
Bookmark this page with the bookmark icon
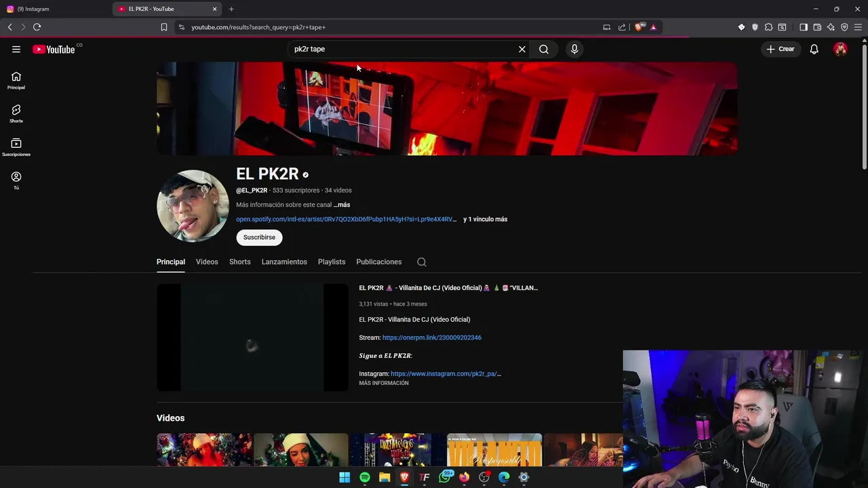click(164, 27)
